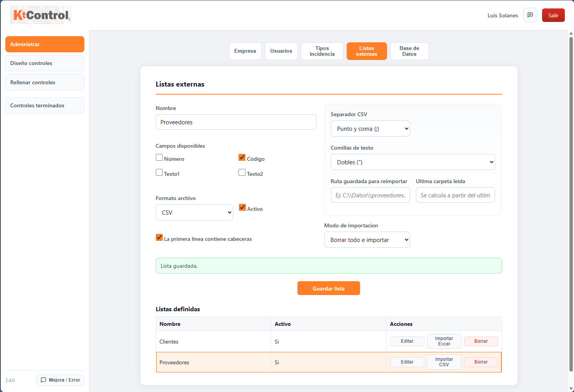
Task: Uncheck the Código field checkbox
Action: tap(242, 158)
